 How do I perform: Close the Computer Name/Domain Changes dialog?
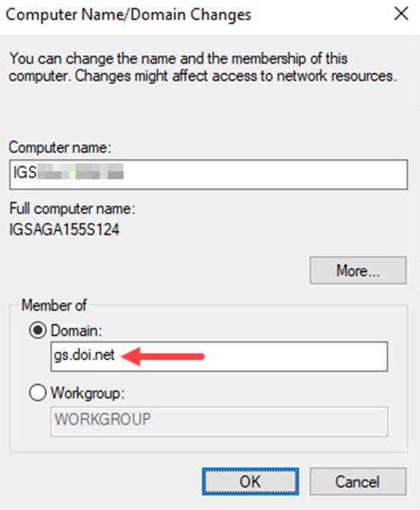coord(401,14)
